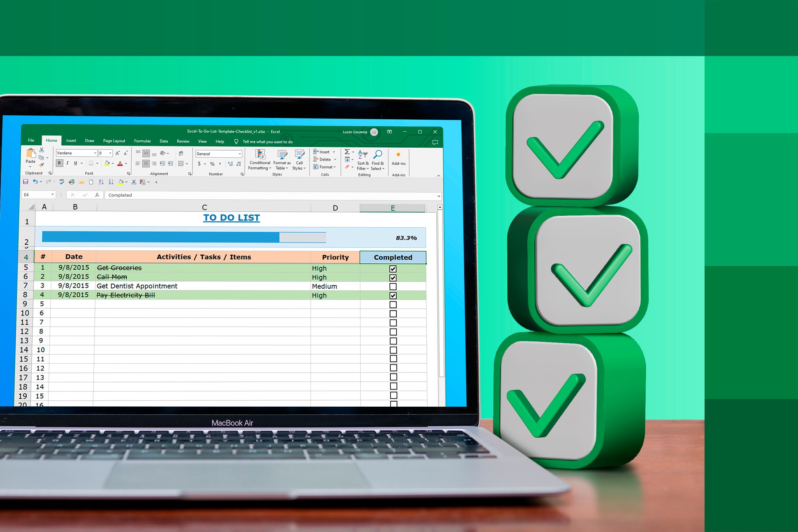Click the E4 formula input field

267,194
